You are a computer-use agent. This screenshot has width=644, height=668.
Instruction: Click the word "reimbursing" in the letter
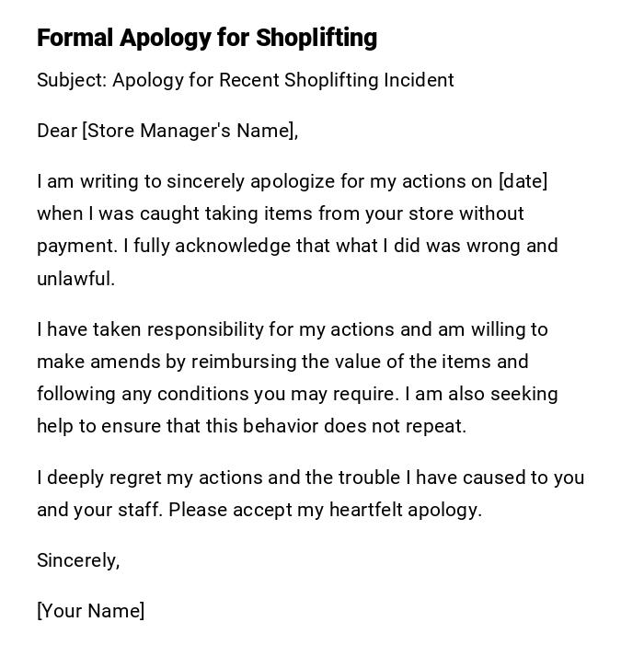tap(243, 362)
